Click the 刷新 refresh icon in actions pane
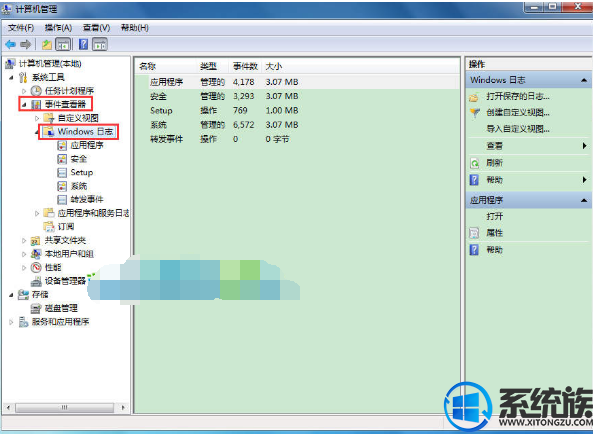 pyautogui.click(x=474, y=163)
